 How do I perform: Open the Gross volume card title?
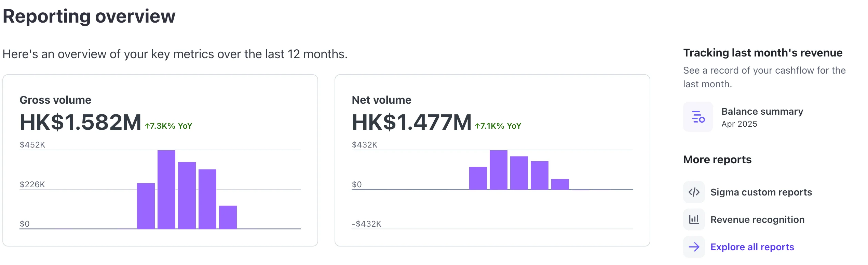coord(55,100)
